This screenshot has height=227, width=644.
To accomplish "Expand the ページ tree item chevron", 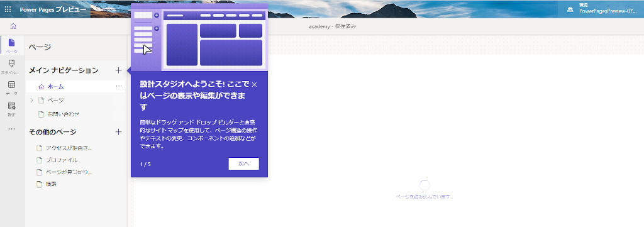I will click(x=31, y=100).
